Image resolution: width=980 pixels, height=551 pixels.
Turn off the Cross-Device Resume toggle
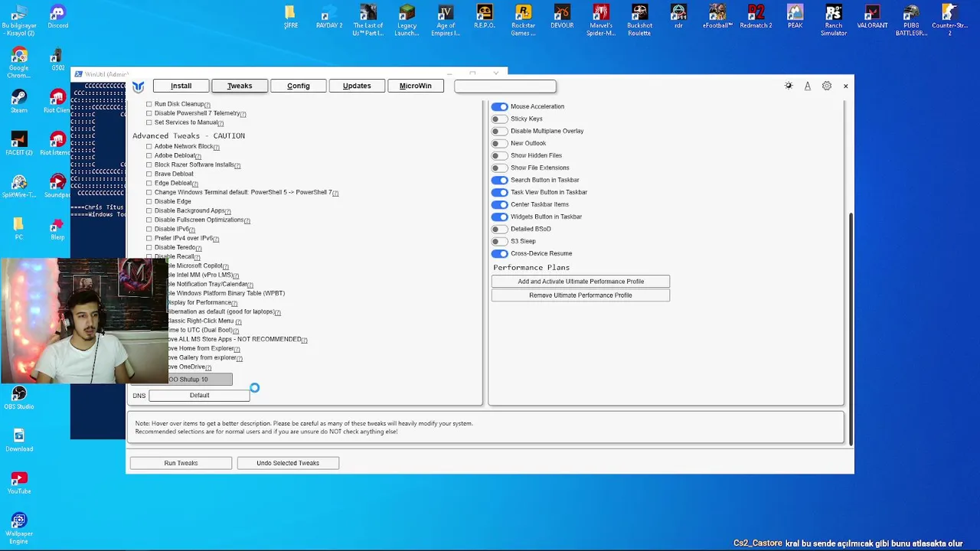499,253
